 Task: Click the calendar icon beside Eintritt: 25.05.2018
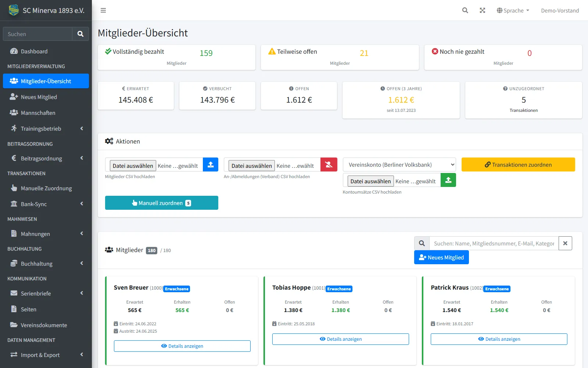pos(274,324)
